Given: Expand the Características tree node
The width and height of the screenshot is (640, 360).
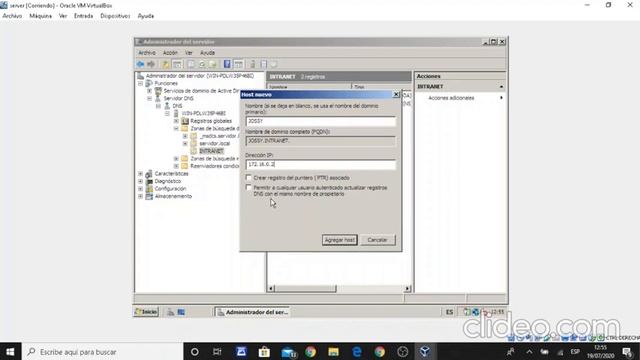Looking at the screenshot, I should (x=140, y=174).
